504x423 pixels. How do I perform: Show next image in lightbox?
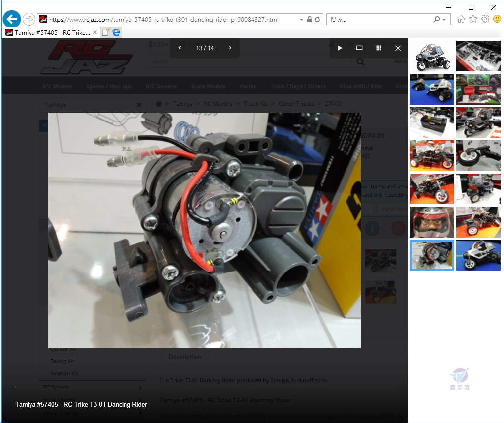(230, 48)
